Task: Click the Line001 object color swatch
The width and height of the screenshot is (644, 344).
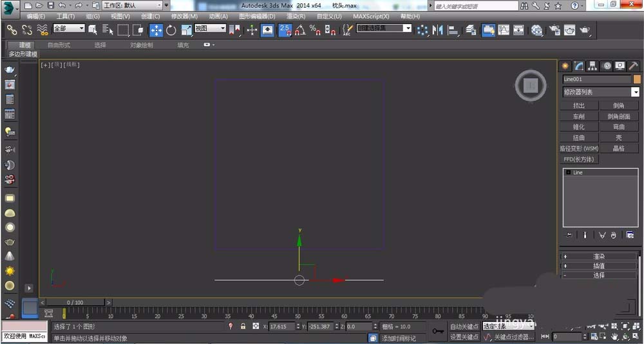Action: point(637,79)
